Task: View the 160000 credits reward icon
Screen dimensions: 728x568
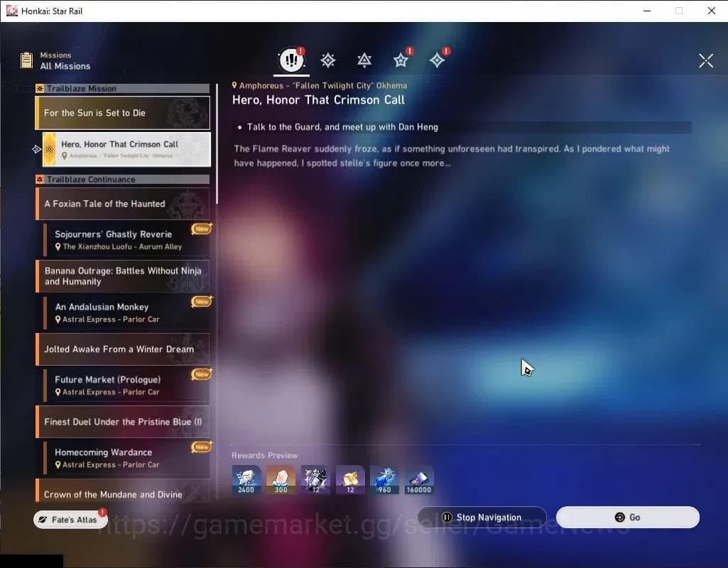Action: (x=419, y=479)
